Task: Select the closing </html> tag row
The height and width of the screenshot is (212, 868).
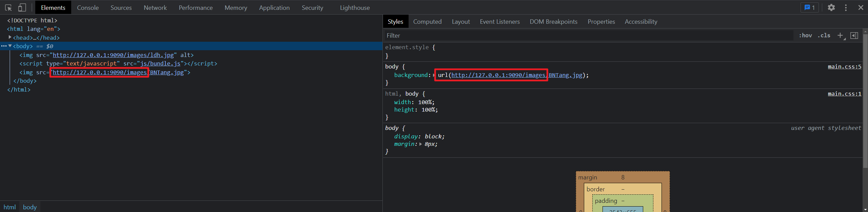Action: [19, 90]
